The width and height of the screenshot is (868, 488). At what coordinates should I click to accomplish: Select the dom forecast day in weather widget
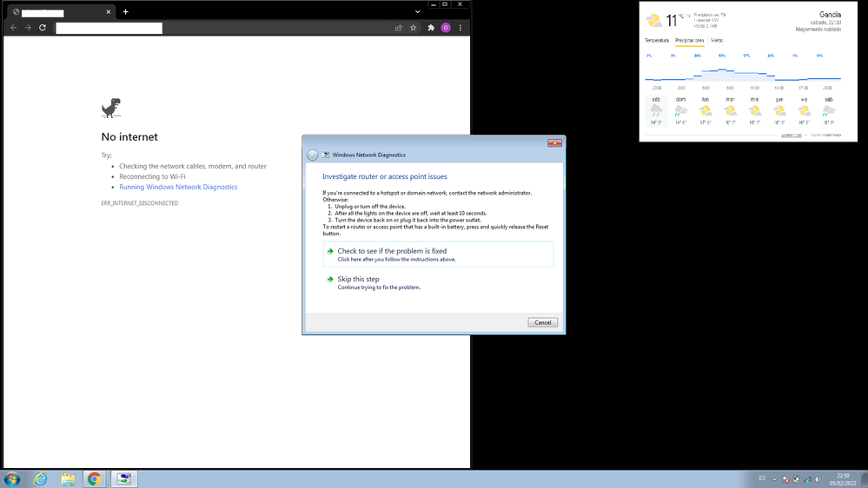[x=680, y=110]
